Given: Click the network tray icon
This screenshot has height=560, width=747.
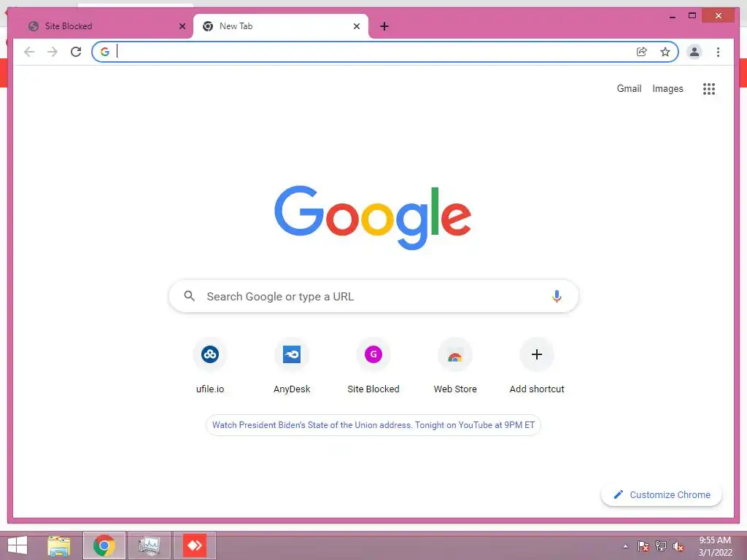Looking at the screenshot, I should coord(661,546).
